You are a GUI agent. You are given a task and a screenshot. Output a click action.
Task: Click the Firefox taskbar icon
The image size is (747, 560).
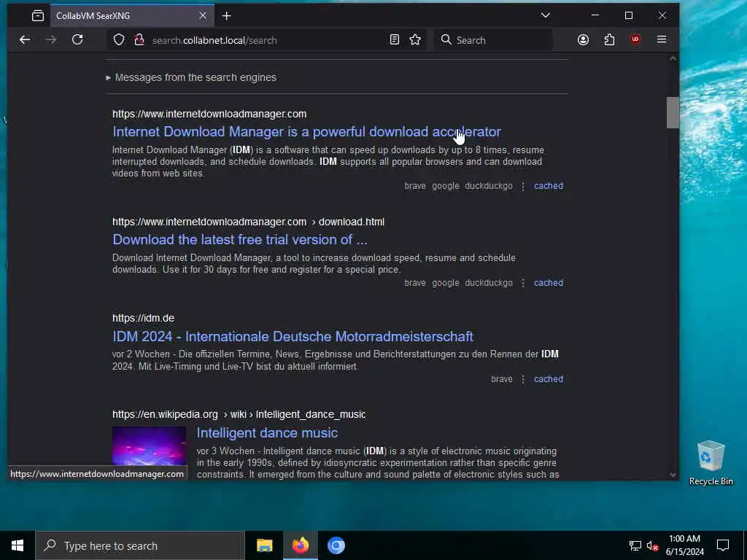(300, 545)
